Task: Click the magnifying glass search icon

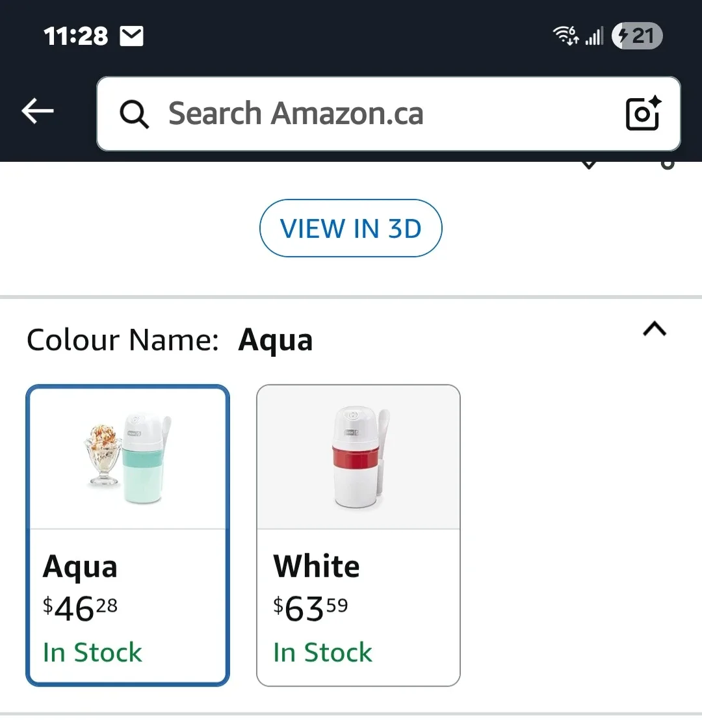Action: point(135,114)
